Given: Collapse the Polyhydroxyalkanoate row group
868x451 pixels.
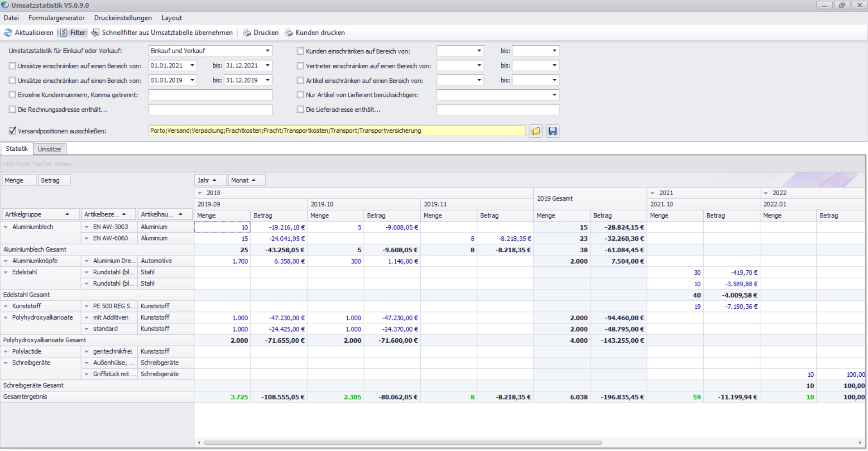Looking at the screenshot, I should pos(6,318).
